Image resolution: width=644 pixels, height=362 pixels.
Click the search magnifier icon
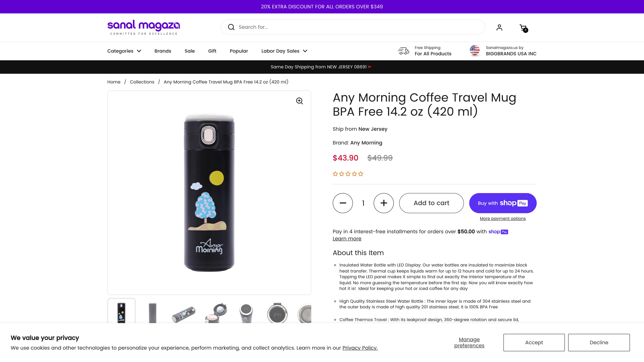pyautogui.click(x=231, y=27)
